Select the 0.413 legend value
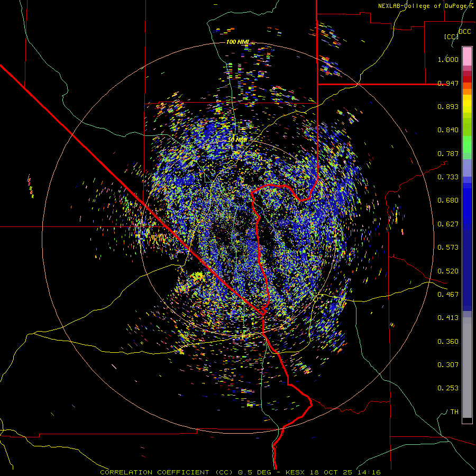476x476 pixels. click(x=448, y=318)
